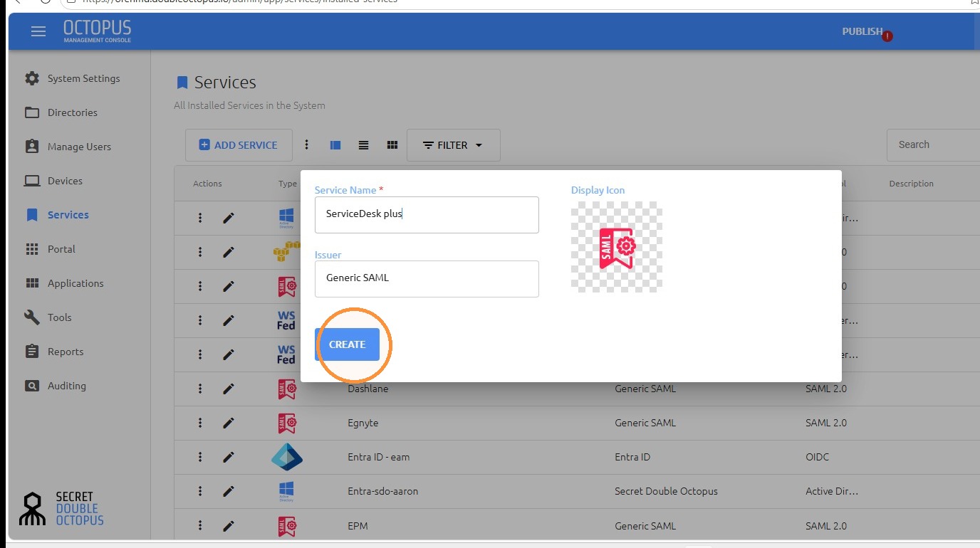Click the Reports clipboard icon
This screenshot has width=980, height=548.
tap(32, 352)
